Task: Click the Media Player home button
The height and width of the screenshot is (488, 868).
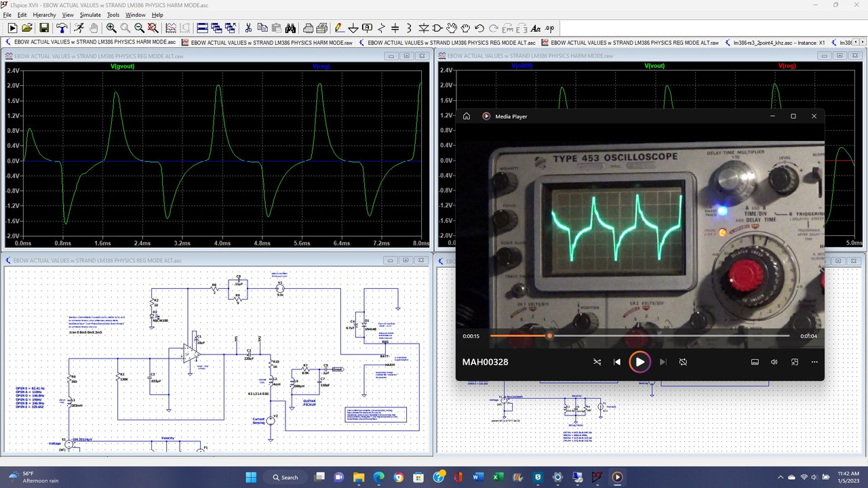Action: pyautogui.click(x=467, y=117)
